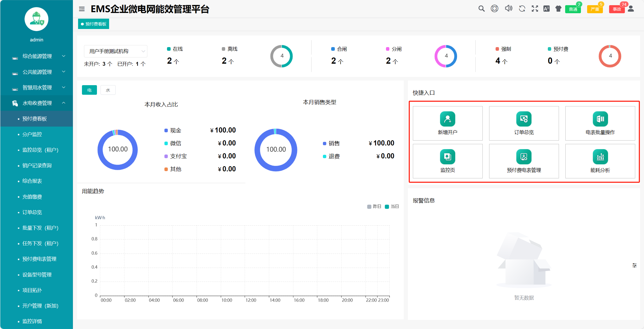Click the search magnifier icon in header
The height and width of the screenshot is (329, 644).
point(481,9)
